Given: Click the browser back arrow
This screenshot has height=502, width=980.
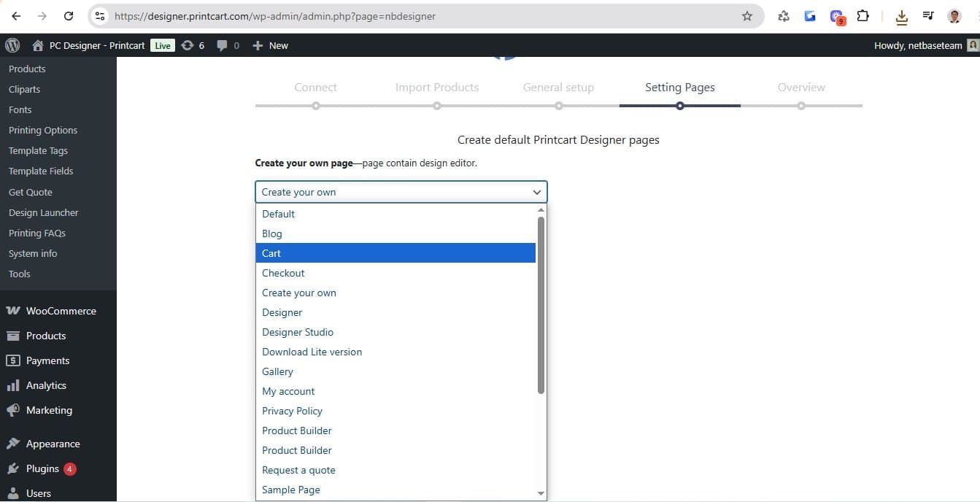Looking at the screenshot, I should click(x=16, y=16).
